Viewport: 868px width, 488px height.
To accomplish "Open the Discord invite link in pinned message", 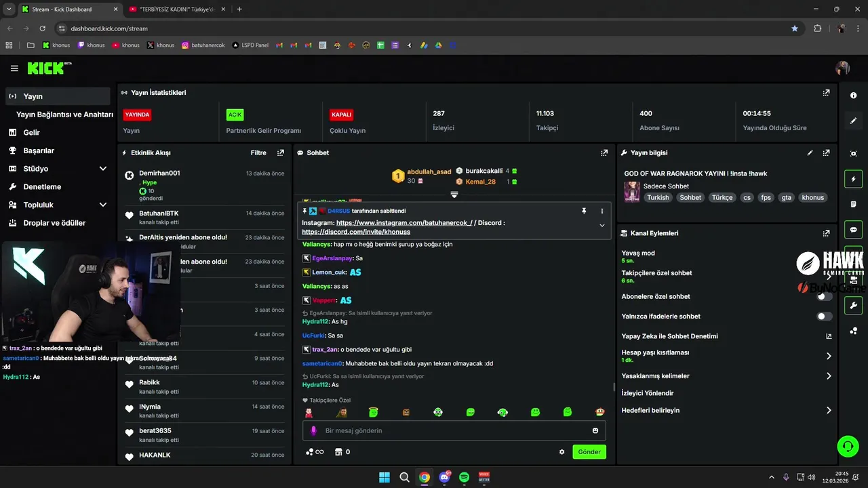I will click(x=356, y=232).
